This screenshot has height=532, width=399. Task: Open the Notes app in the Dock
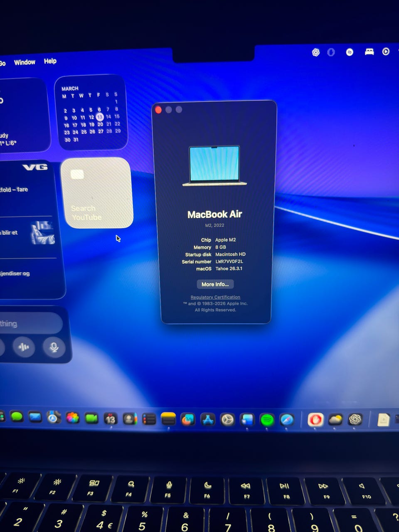168,419
